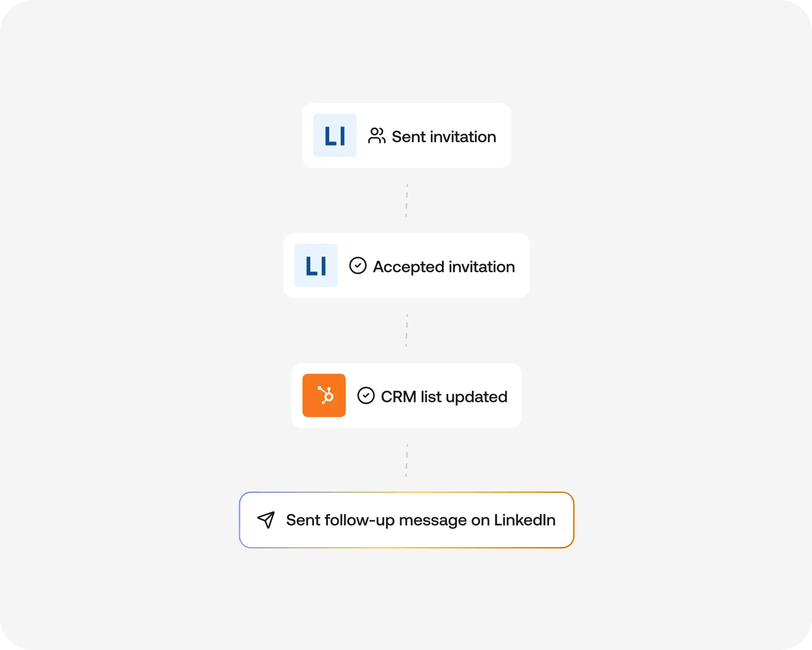Select the Sent invitation text label
This screenshot has height=650, width=812.
pos(444,137)
